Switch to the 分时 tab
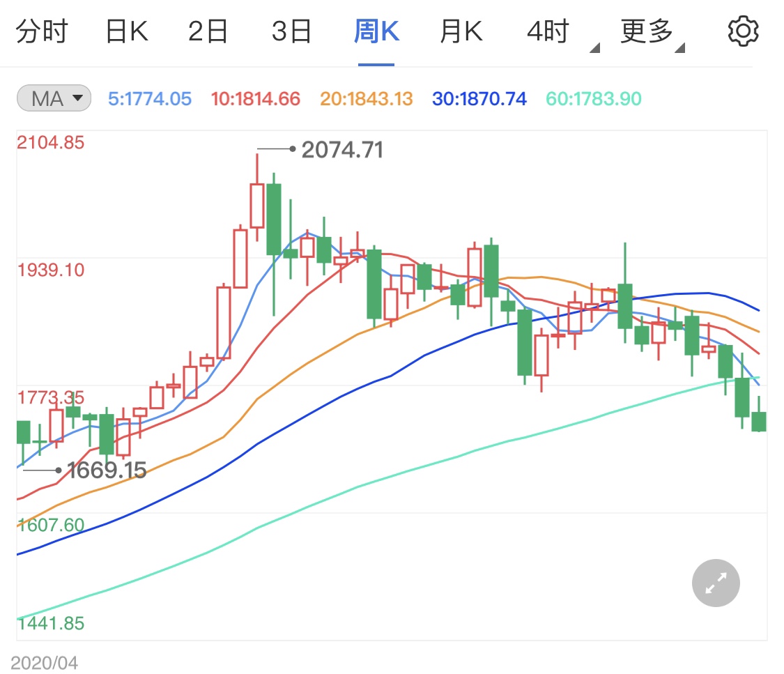 coord(40,33)
